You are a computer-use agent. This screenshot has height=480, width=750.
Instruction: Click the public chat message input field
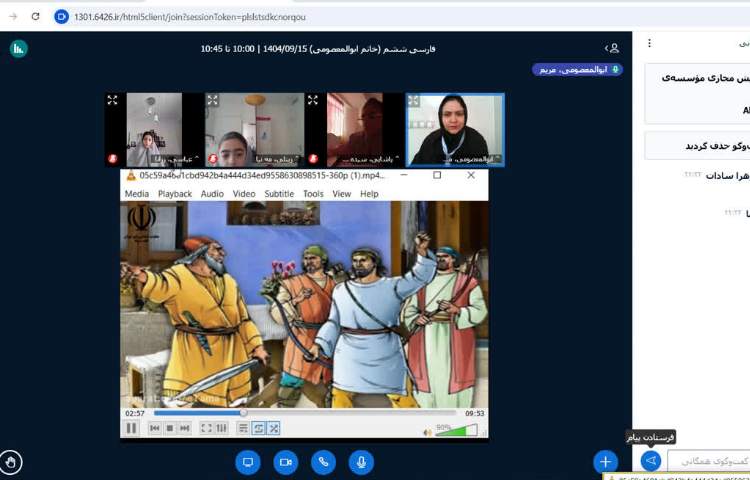(712, 461)
